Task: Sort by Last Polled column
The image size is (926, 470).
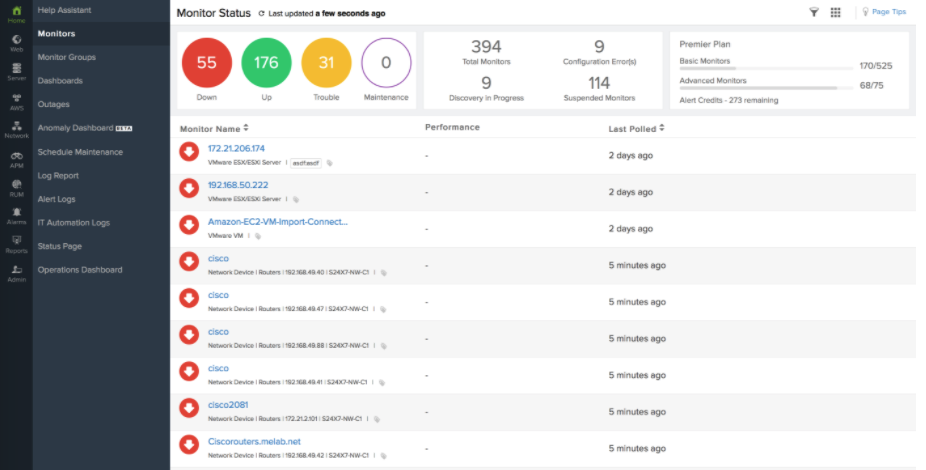Action: (x=636, y=128)
